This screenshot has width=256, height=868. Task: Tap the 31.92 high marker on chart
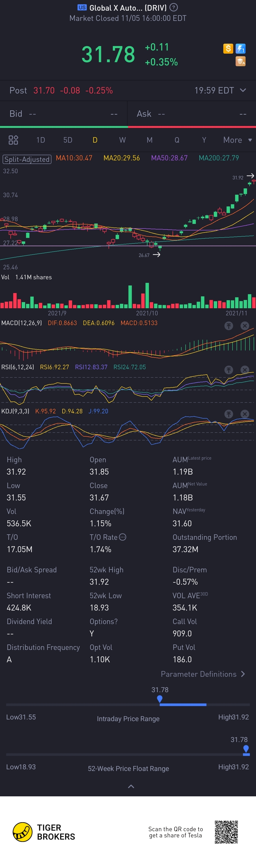coord(238,177)
